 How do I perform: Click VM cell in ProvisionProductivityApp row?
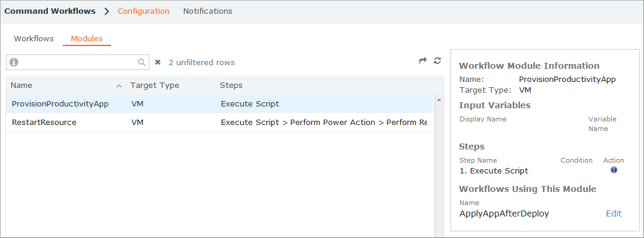click(x=137, y=104)
